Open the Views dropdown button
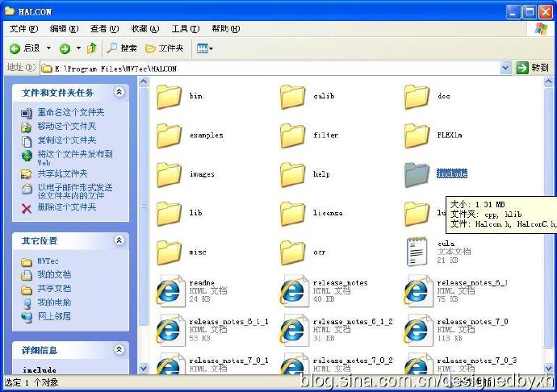557x392 pixels. [204, 48]
